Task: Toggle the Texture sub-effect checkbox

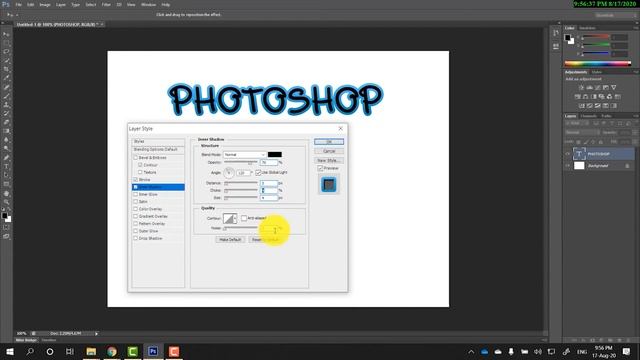Action: tap(140, 172)
